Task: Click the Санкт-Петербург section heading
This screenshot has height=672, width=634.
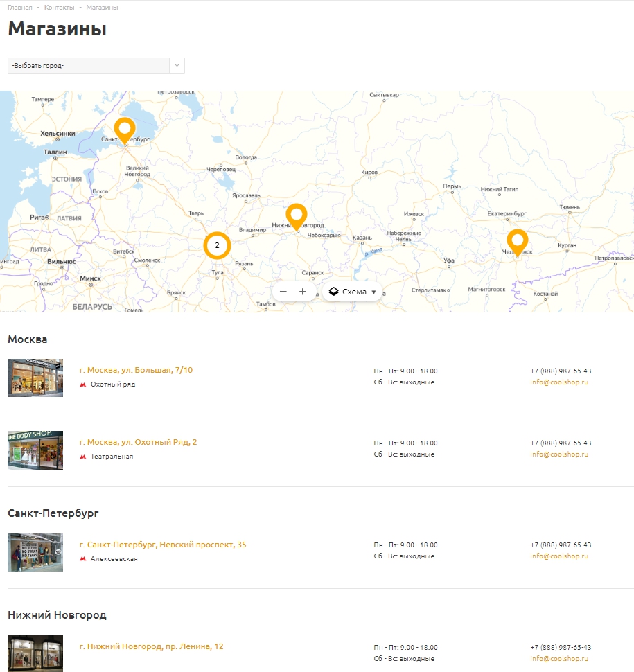Action: click(x=53, y=513)
